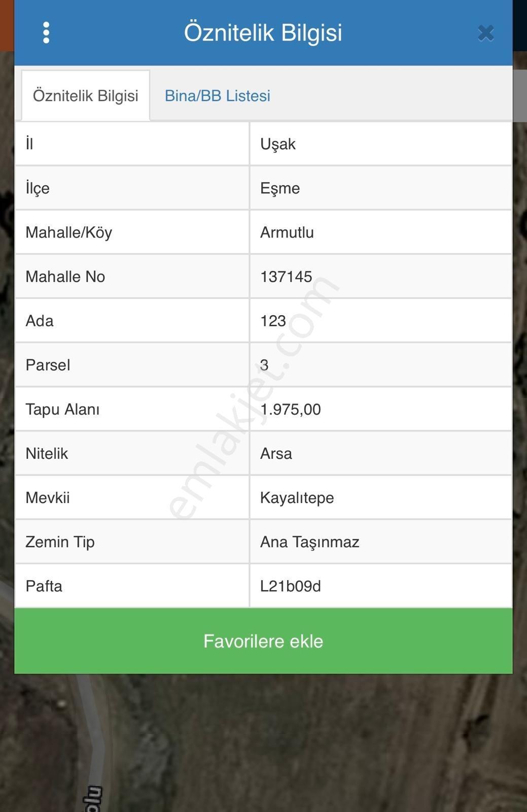Select the Öznitelik Bilgisi tab
Screen dimensions: 527x812
coord(85,95)
